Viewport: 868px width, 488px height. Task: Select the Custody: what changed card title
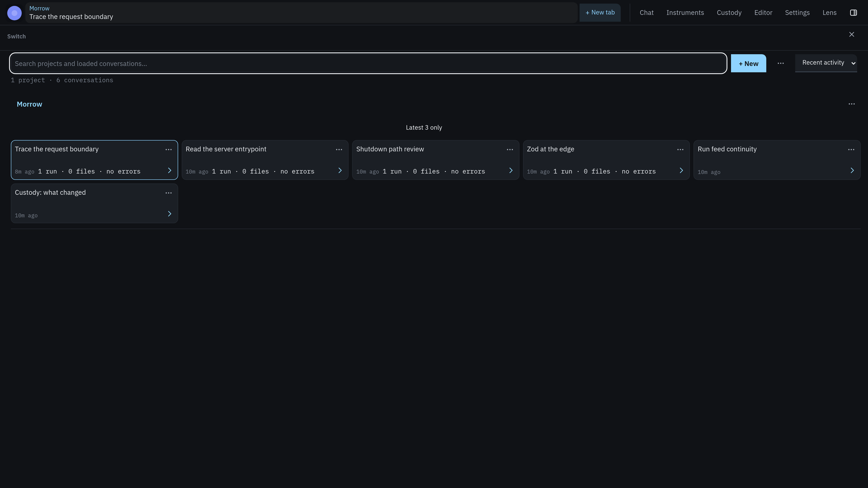tap(50, 192)
